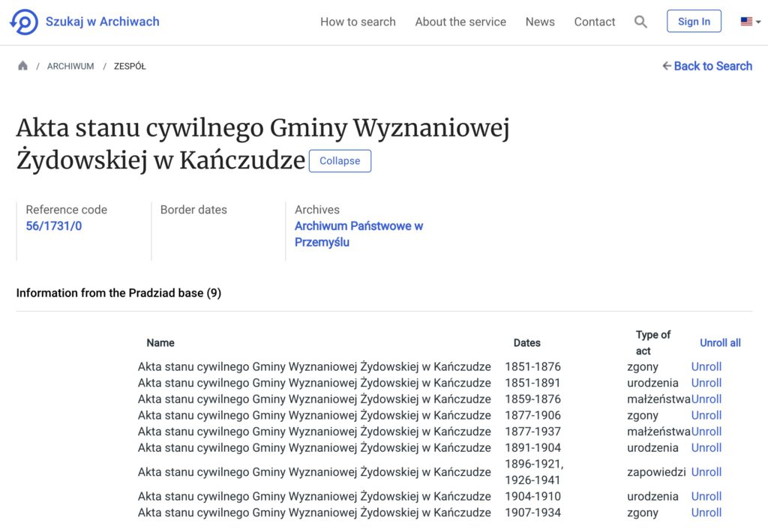768x532 pixels.
Task: Click the Sign In button
Action: (x=694, y=22)
